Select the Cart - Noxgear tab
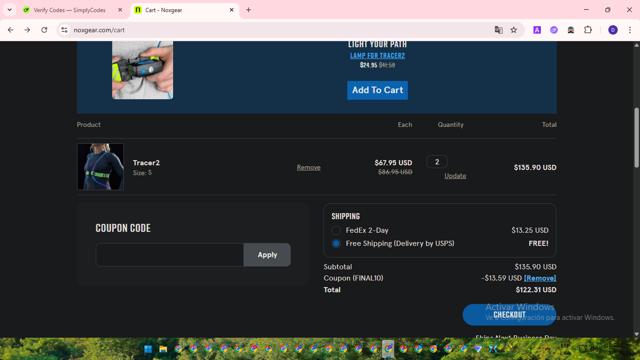The height and width of the screenshot is (360, 640). coord(184,10)
